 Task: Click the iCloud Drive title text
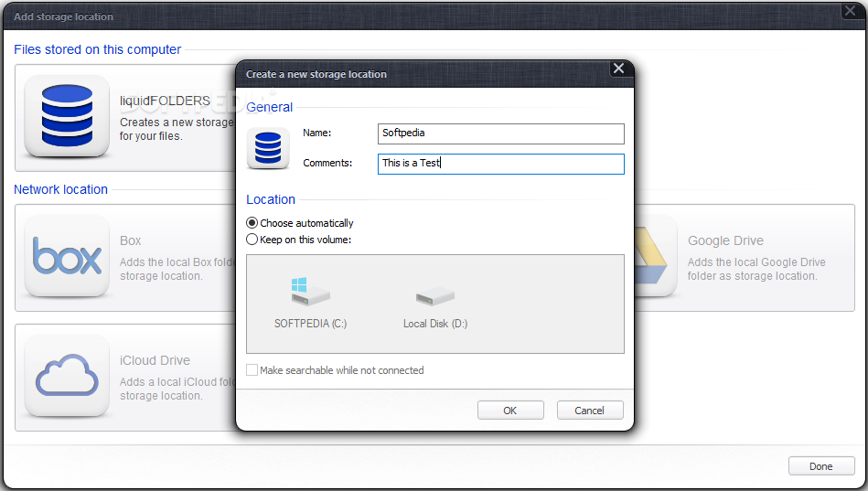coord(155,360)
